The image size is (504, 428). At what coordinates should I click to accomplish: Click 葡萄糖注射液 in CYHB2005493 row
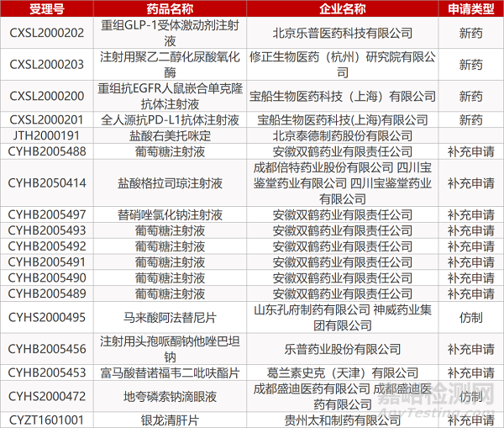point(170,230)
